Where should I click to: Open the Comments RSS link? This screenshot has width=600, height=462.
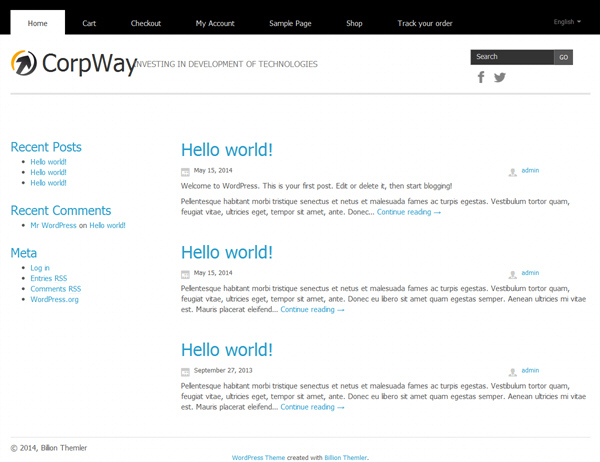point(56,289)
